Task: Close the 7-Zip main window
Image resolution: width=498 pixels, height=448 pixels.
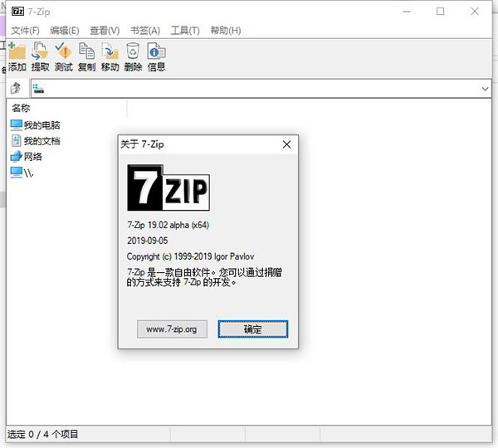Action: (475, 12)
